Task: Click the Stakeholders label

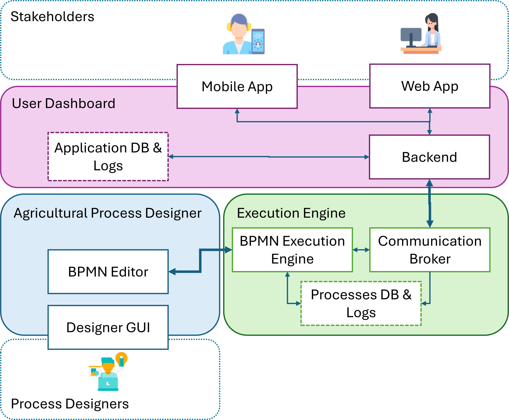Action: click(52, 17)
